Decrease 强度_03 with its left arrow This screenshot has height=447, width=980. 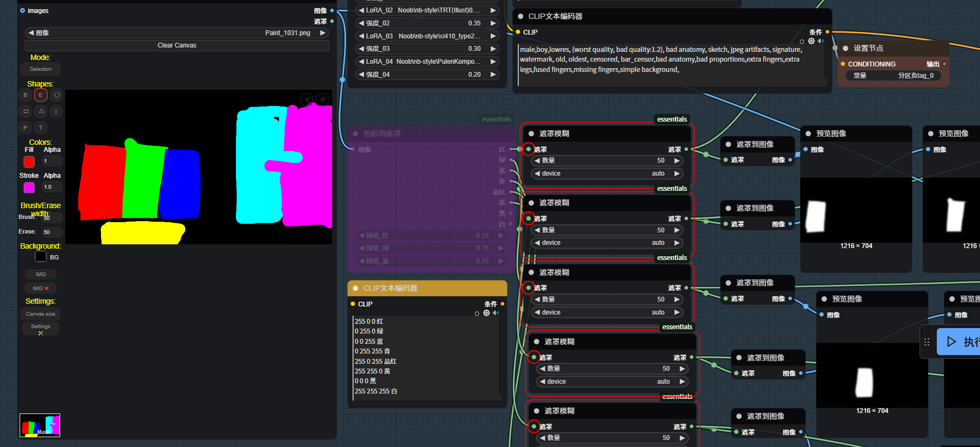coord(361,49)
